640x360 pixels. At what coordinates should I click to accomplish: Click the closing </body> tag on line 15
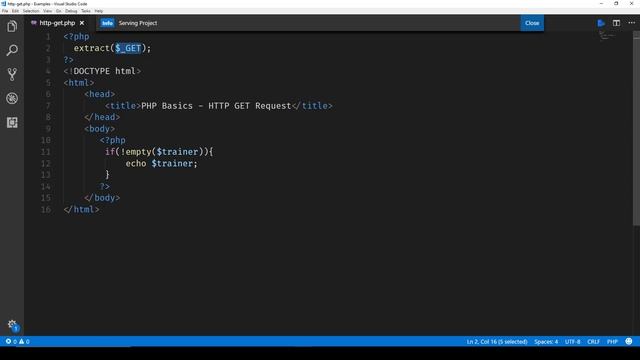pyautogui.click(x=102, y=198)
